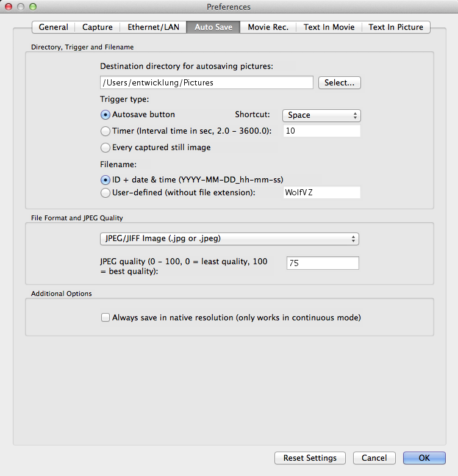The image size is (458, 476).
Task: Confirm preferences with the OK button
Action: point(424,458)
